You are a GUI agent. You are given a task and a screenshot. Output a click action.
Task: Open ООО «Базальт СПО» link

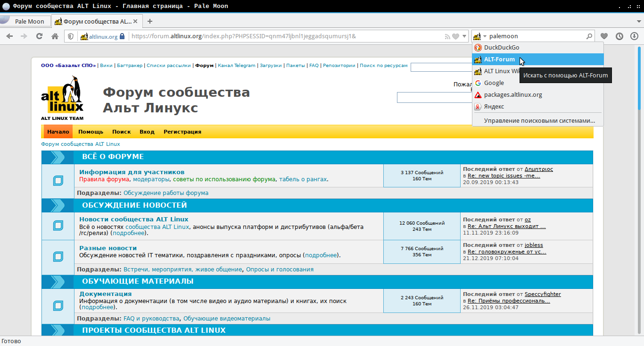[68, 66]
